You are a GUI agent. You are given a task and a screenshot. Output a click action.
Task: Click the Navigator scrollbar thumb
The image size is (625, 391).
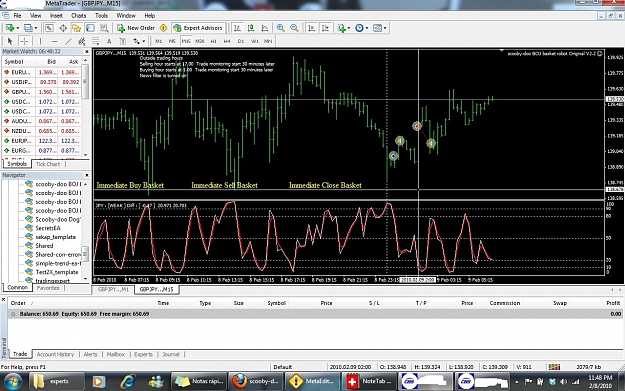tap(85, 253)
